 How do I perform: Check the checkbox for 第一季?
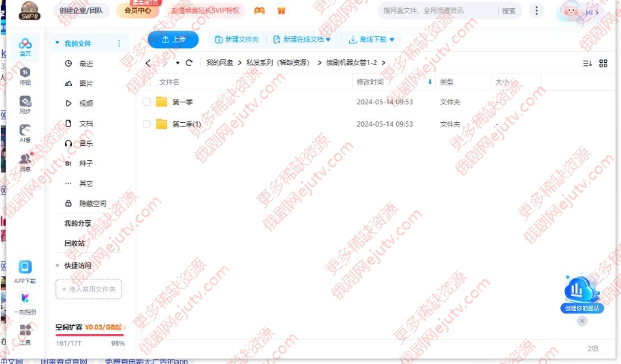pyautogui.click(x=147, y=102)
